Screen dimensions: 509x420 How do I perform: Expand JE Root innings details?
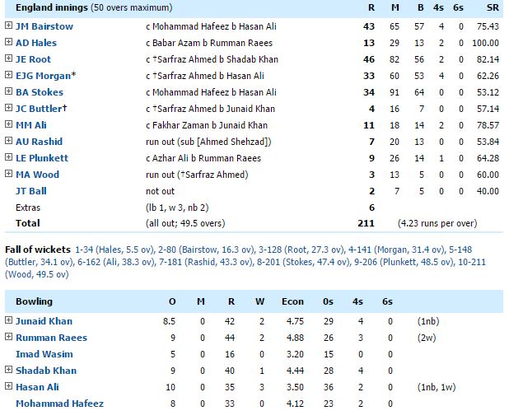[9, 59]
